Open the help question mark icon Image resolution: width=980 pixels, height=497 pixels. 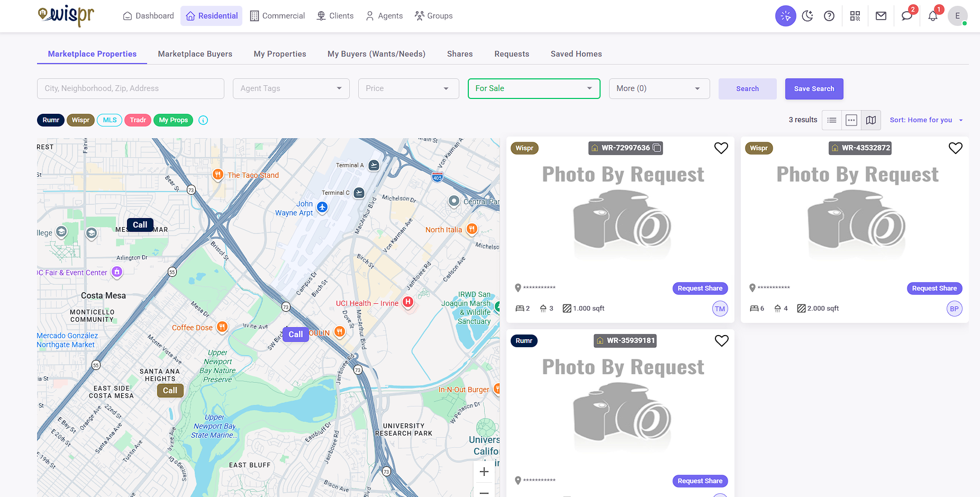(829, 16)
